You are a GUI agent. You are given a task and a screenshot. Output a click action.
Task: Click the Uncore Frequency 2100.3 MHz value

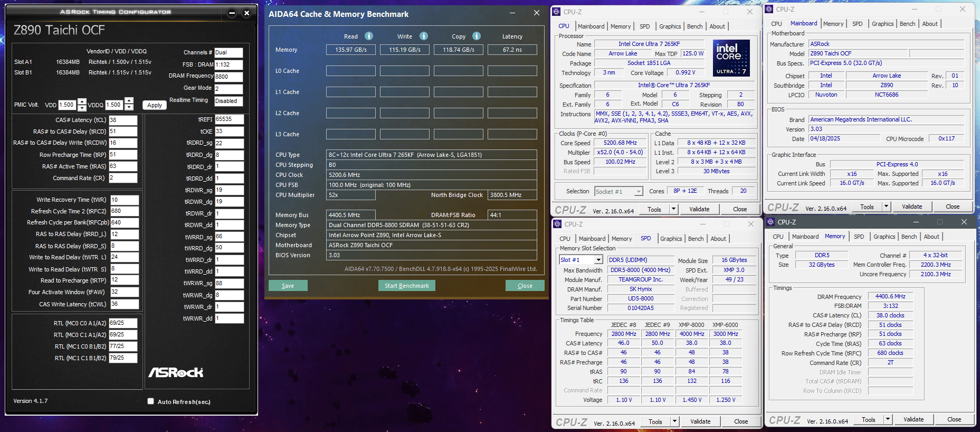936,274
